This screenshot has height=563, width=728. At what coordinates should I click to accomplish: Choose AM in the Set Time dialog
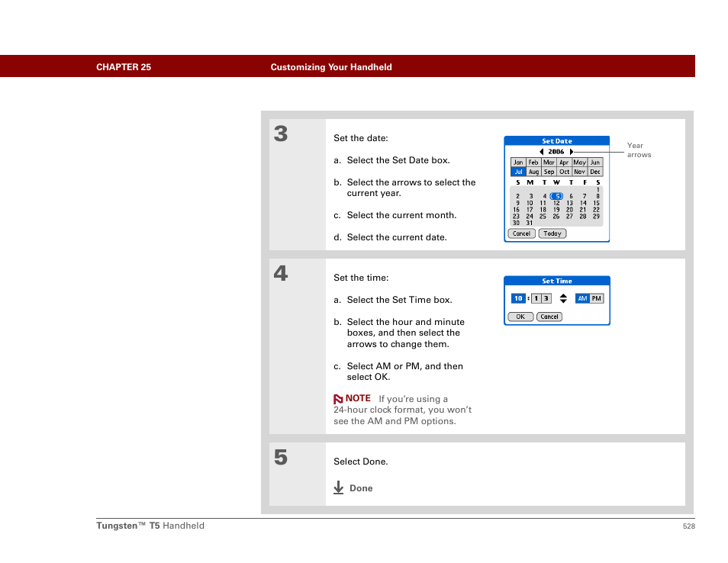(582, 298)
